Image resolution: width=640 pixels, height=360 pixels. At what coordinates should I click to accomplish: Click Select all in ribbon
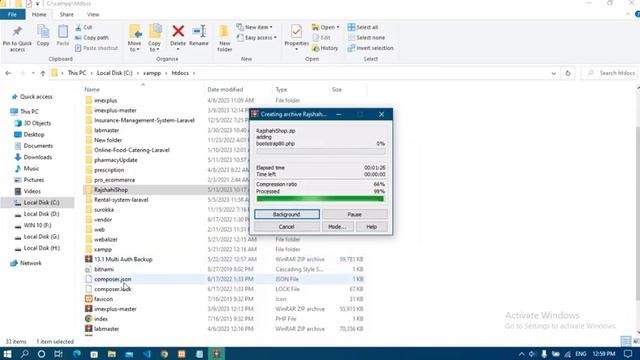363,27
